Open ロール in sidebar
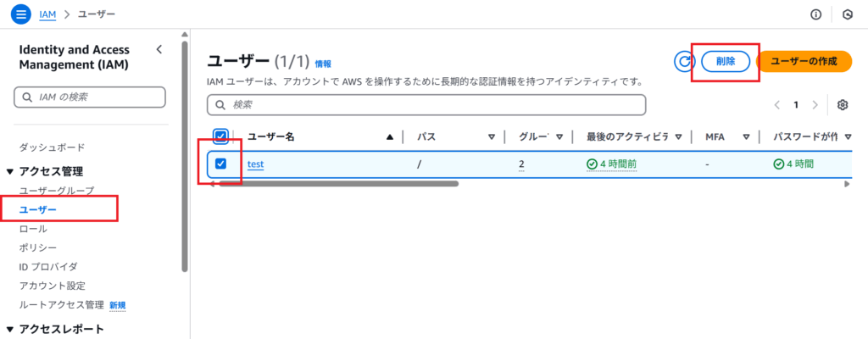This screenshot has height=339, width=868. tap(33, 229)
